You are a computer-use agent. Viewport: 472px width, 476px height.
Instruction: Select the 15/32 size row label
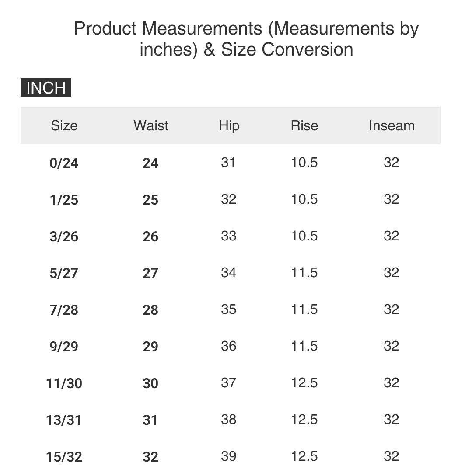point(64,457)
